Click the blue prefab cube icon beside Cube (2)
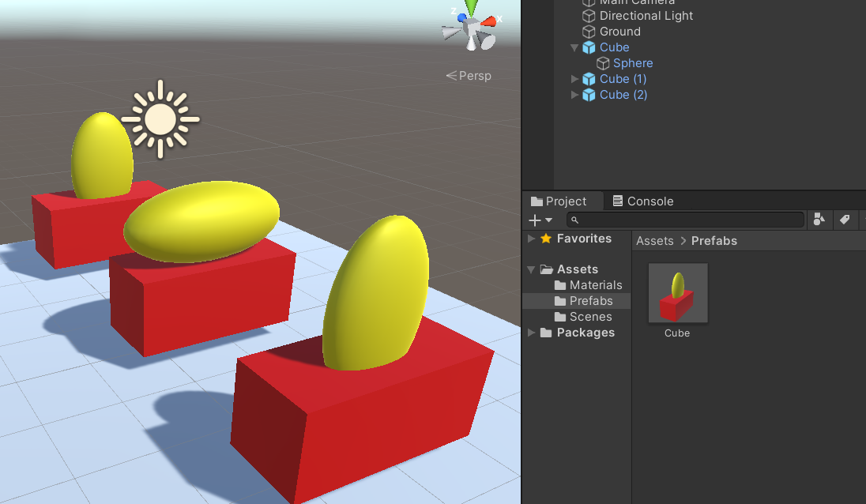 click(589, 94)
